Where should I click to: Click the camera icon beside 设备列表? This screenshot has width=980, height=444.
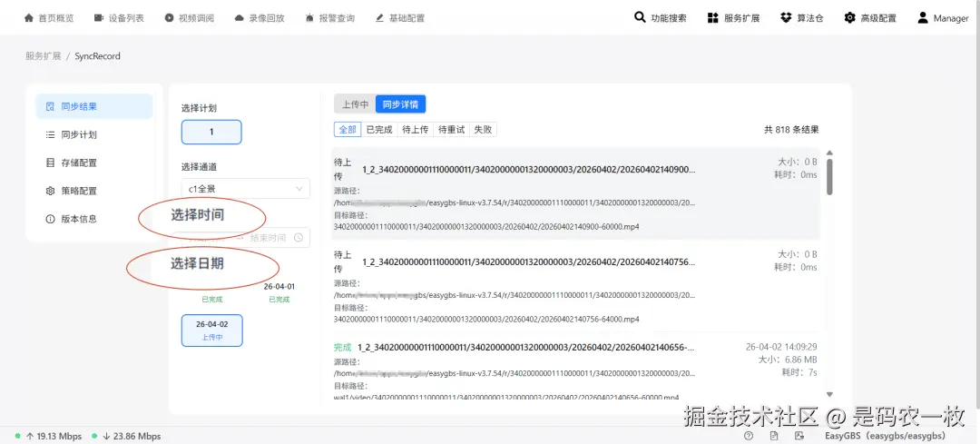coord(99,18)
